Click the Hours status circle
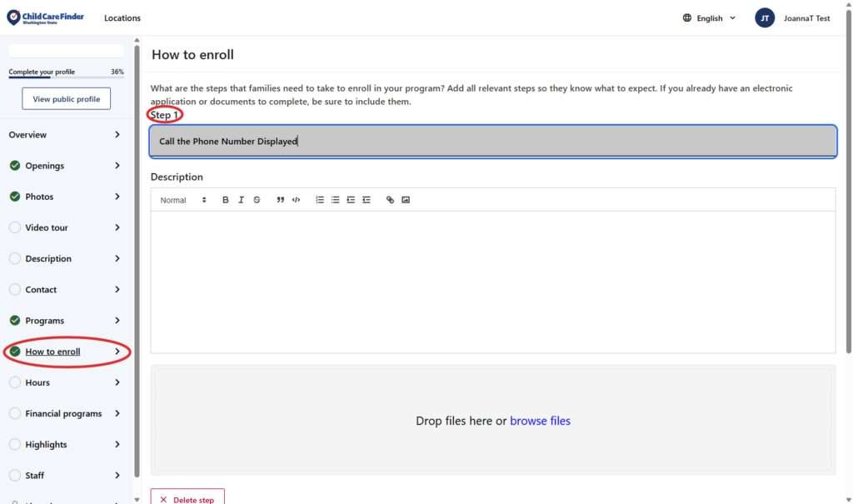 (x=15, y=382)
